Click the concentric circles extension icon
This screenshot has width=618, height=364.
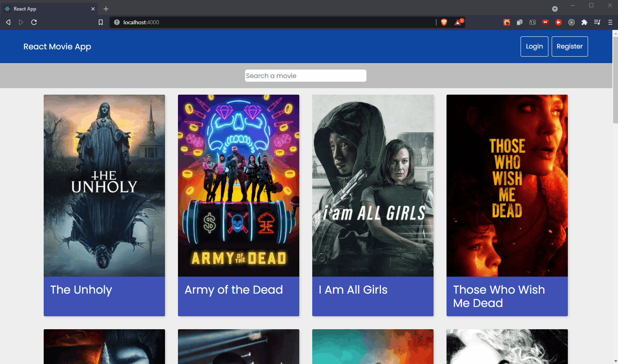coord(571,22)
